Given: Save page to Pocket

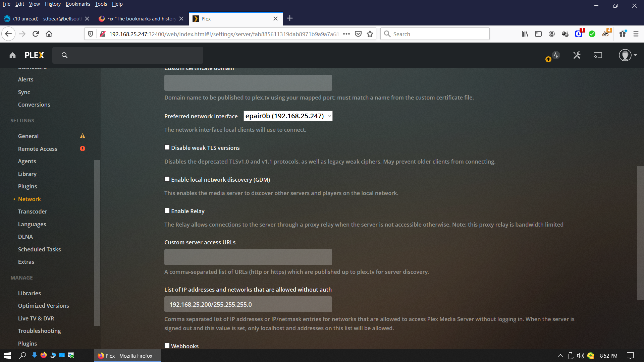Looking at the screenshot, I should (x=358, y=34).
